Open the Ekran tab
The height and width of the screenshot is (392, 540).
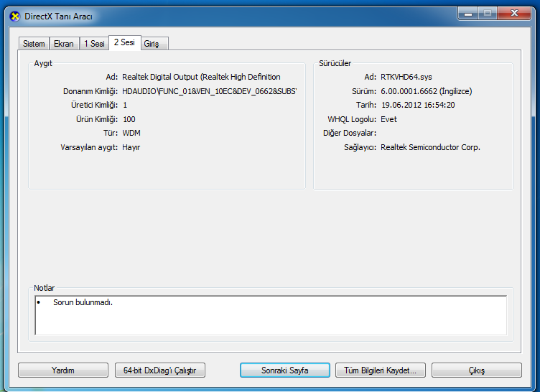[x=64, y=44]
